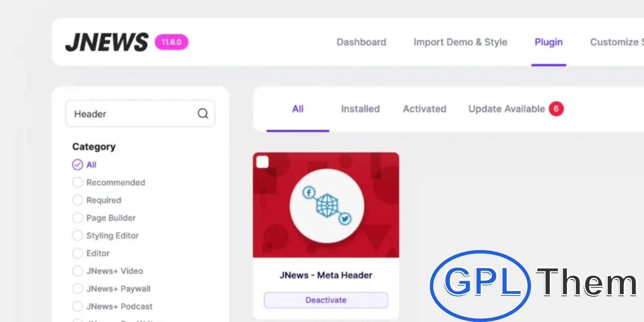Click the JNews - Meta Header title
The height and width of the screenshot is (322, 644).
pos(326,275)
